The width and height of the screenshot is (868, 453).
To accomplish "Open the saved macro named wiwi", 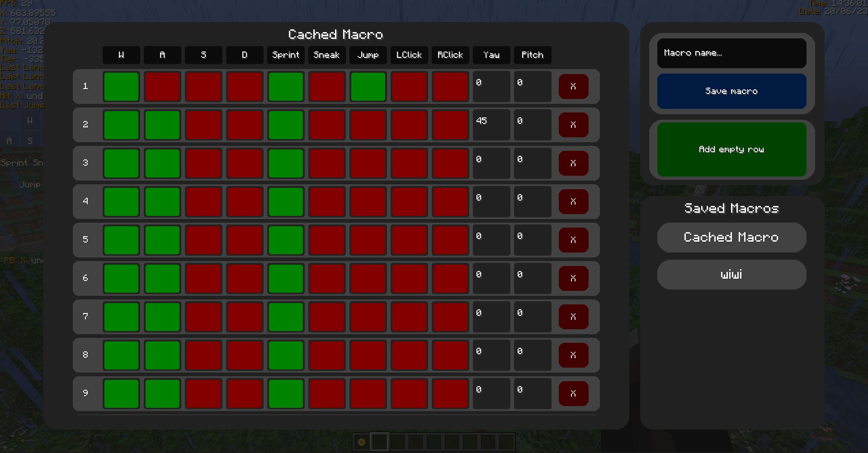I will (x=731, y=274).
